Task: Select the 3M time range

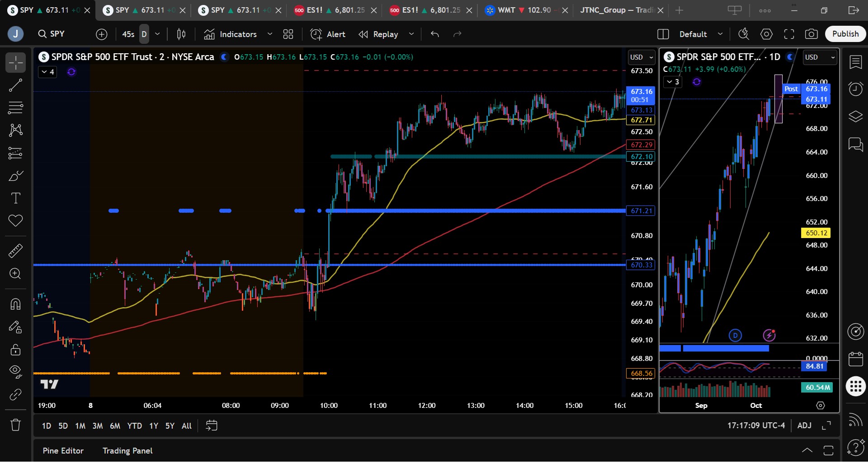Action: [x=98, y=426]
